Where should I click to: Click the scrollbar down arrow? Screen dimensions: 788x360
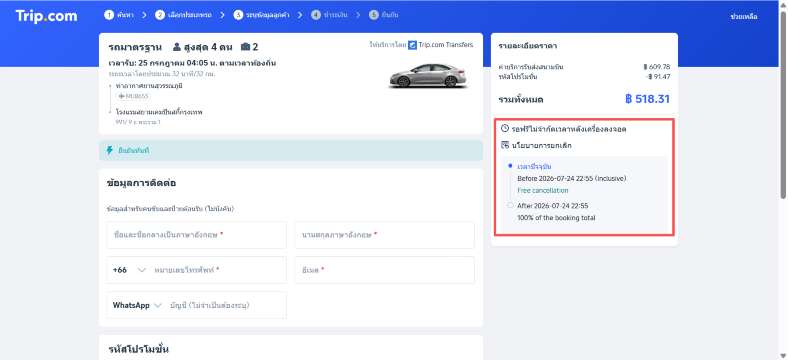(783, 355)
